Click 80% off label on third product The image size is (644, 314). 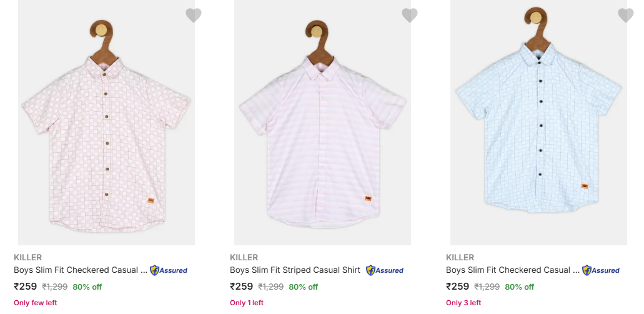point(519,287)
